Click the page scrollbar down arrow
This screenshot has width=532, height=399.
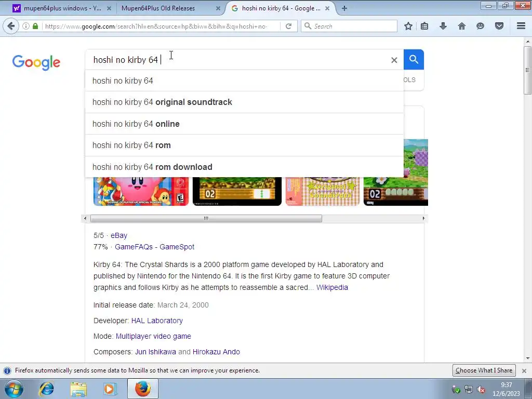tap(528, 358)
